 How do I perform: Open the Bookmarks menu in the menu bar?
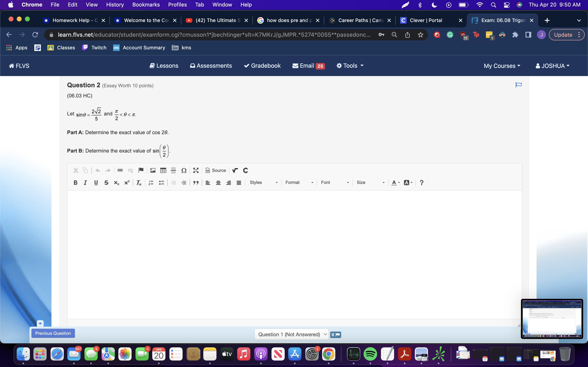(146, 5)
